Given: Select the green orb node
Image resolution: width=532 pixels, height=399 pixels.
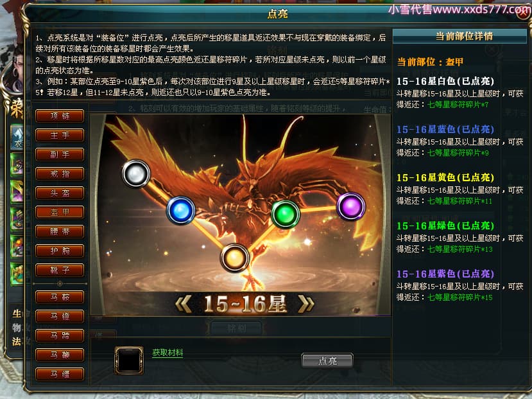Looking at the screenshot, I should click(286, 214).
